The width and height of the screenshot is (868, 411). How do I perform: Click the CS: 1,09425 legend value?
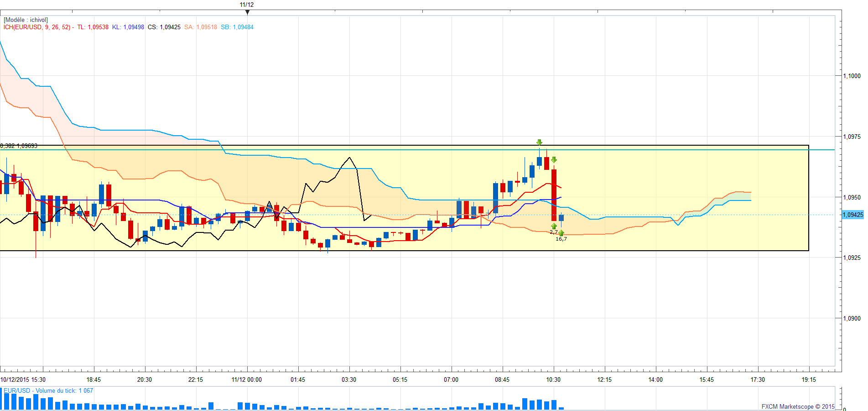click(164, 27)
